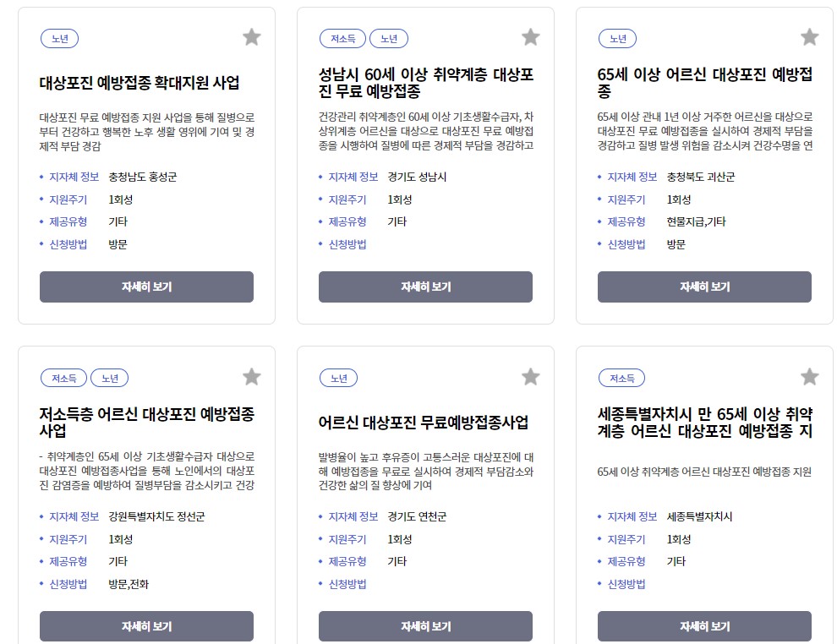The image size is (837, 644).
Task: Toggle the 노년 tag on the first card
Action: tap(58, 38)
